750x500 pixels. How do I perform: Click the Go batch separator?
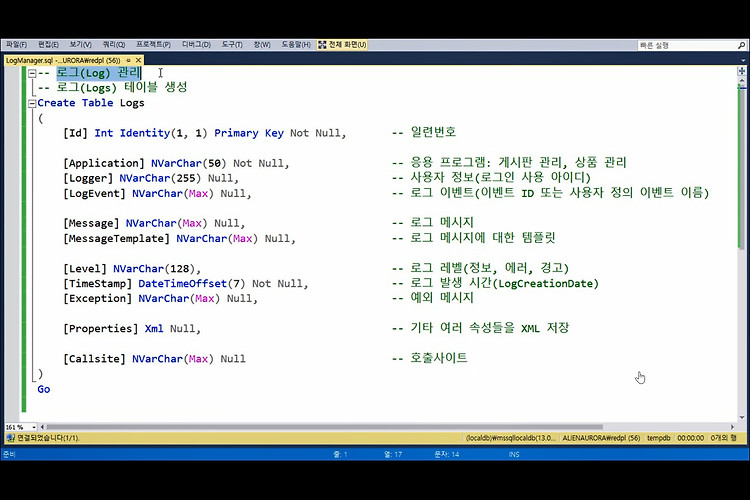[44, 389]
